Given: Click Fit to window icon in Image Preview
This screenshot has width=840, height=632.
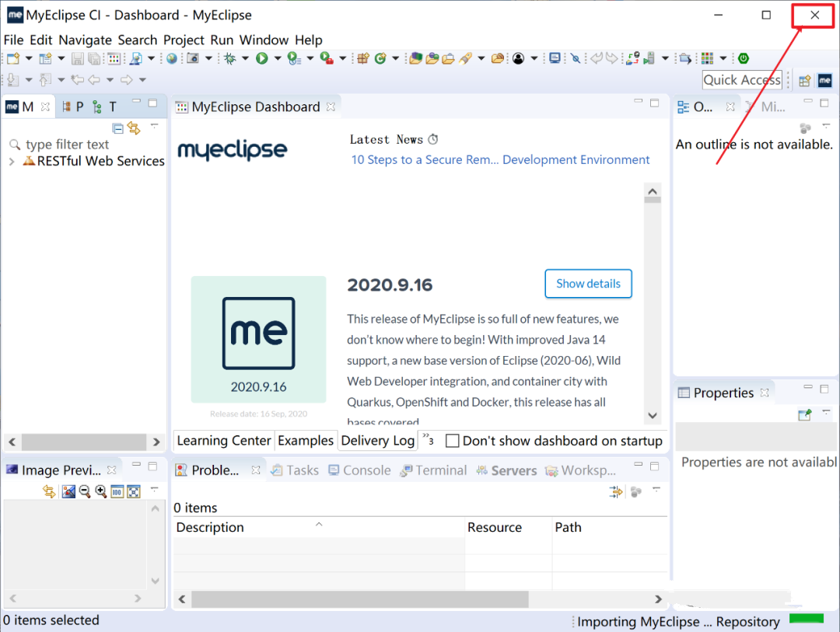Looking at the screenshot, I should click(134, 491).
